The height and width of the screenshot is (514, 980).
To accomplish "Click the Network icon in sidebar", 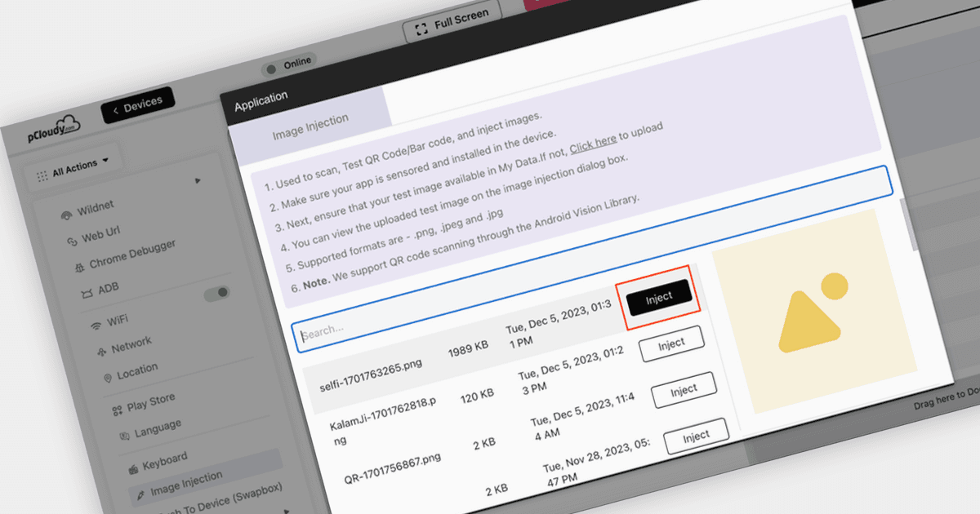I will [x=101, y=352].
